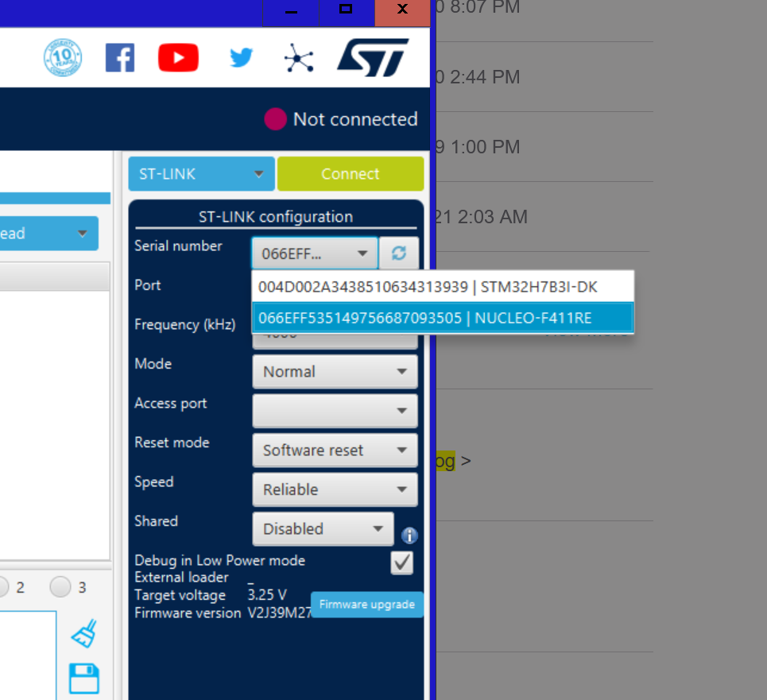Open the Twitter bird icon link

click(x=241, y=58)
